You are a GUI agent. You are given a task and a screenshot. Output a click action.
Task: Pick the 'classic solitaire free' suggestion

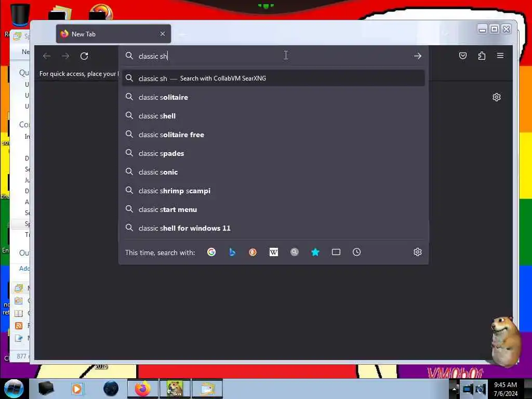[x=273, y=135]
